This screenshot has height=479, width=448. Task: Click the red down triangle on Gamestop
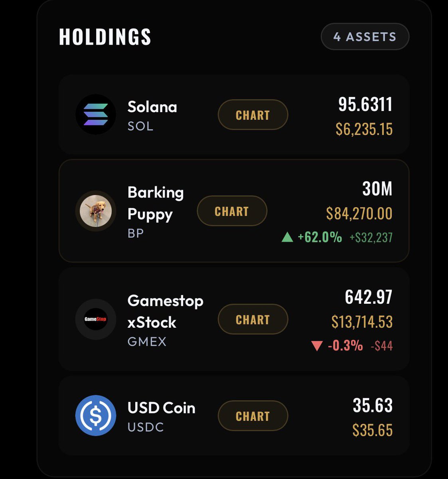[317, 346]
